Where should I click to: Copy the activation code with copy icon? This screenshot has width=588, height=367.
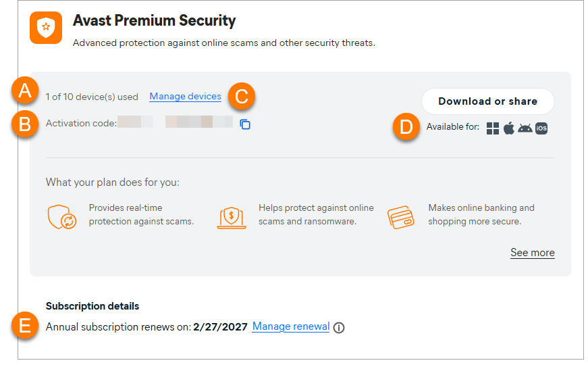tap(245, 124)
